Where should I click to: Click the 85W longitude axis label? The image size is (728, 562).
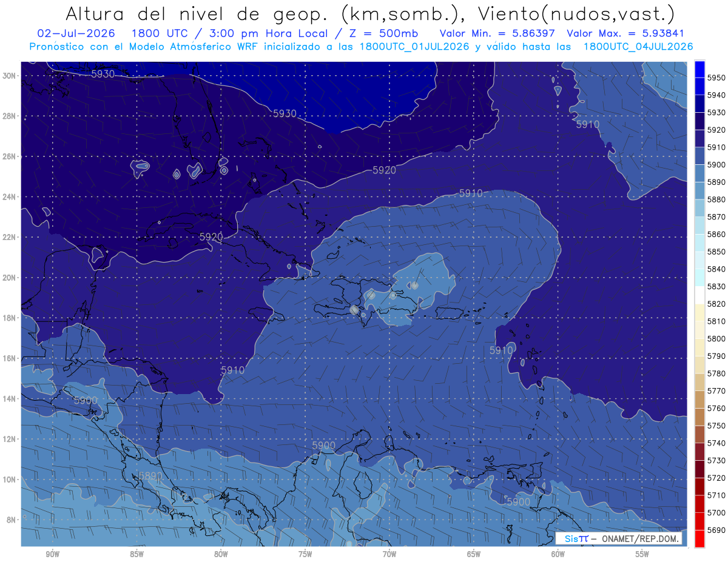pyautogui.click(x=137, y=554)
